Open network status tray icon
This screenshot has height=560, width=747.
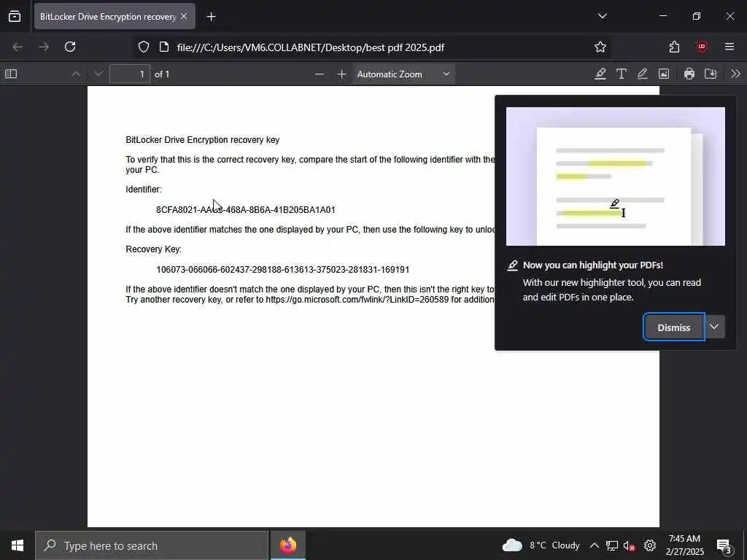[x=612, y=545]
